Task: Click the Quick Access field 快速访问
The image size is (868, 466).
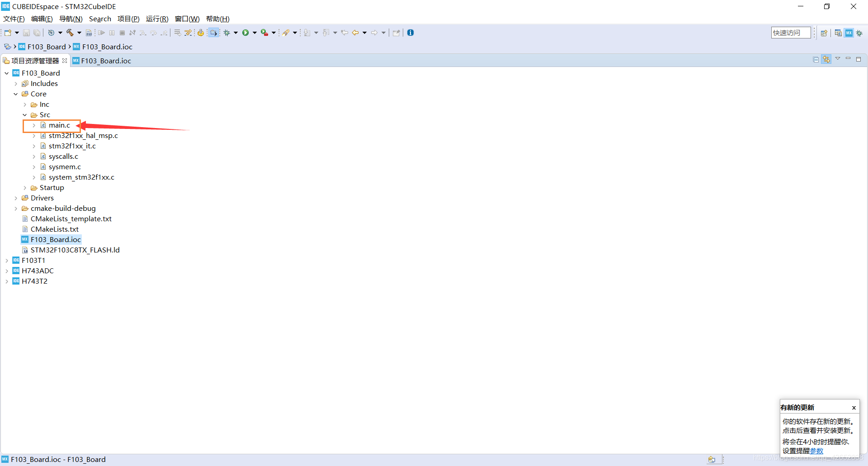Action: (791, 33)
